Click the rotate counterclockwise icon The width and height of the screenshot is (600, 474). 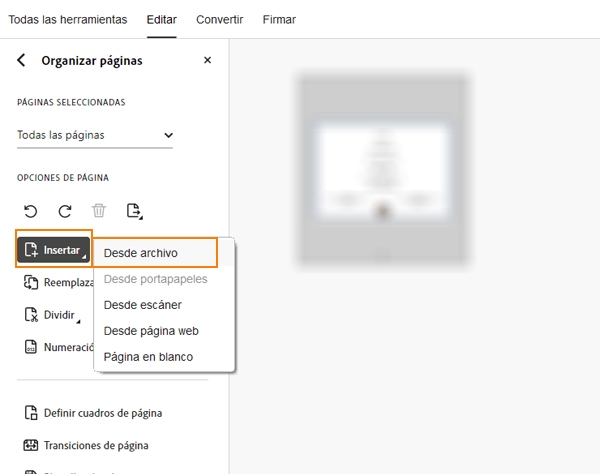pyautogui.click(x=31, y=211)
